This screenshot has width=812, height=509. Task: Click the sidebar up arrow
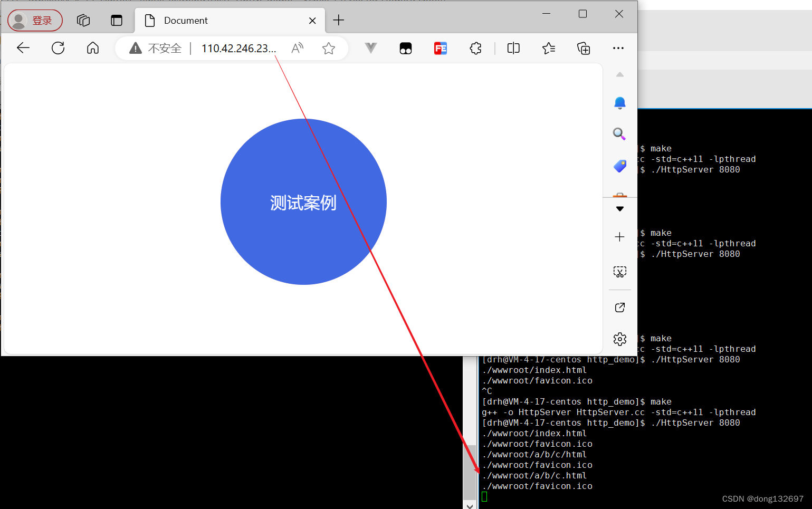click(620, 75)
